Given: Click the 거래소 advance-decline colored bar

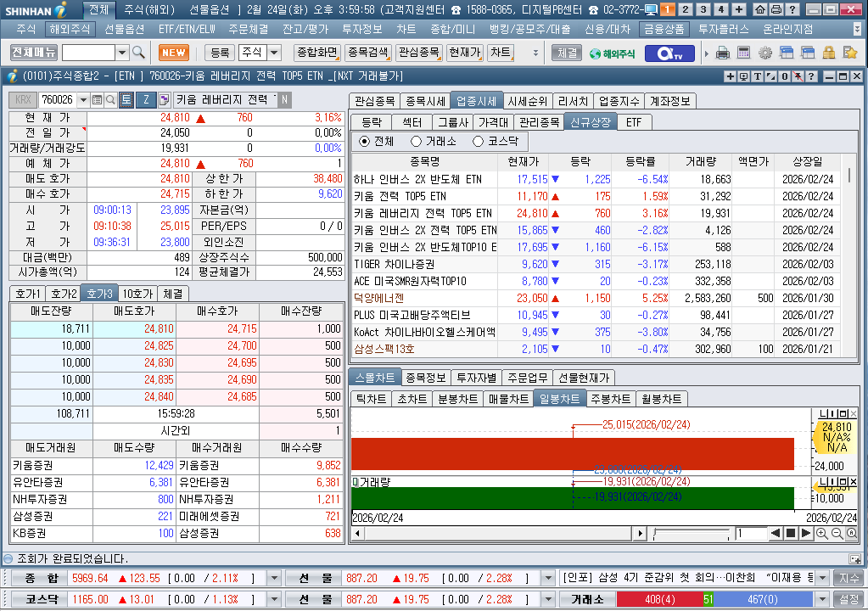Looking at the screenshot, I should [714, 599].
